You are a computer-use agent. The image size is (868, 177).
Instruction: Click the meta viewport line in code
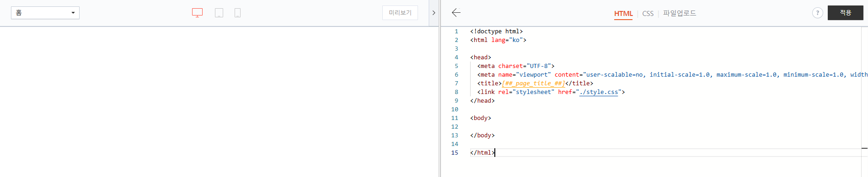[x=672, y=75]
